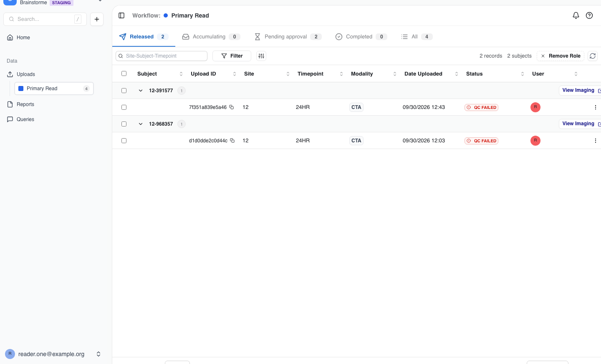Copy upload ID 7f351a839e5a46
The width and height of the screenshot is (601, 364).
pyautogui.click(x=232, y=107)
